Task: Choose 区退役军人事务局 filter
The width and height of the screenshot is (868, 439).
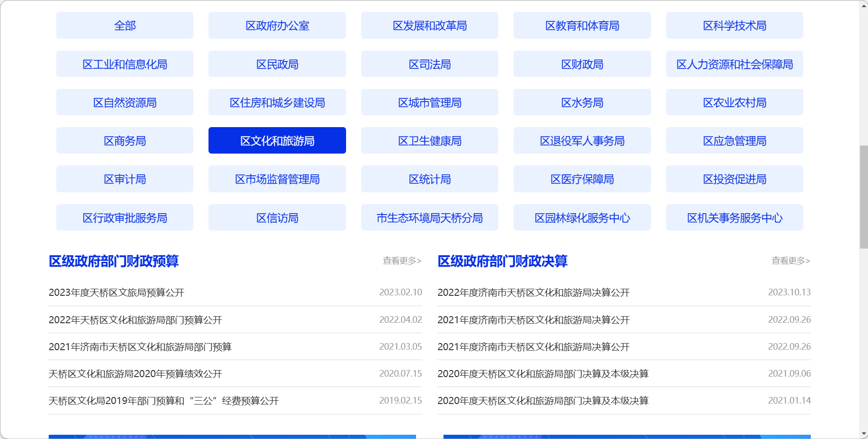Action: click(582, 140)
